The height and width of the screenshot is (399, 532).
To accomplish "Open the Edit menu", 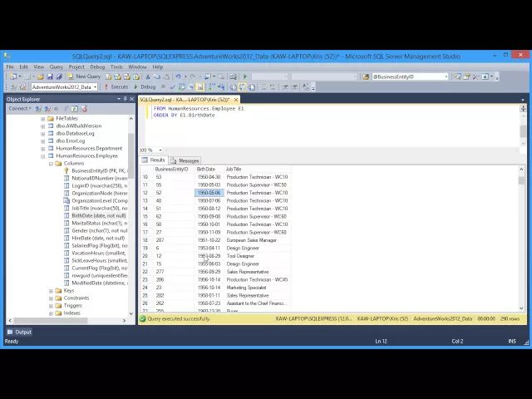I will click(24, 66).
